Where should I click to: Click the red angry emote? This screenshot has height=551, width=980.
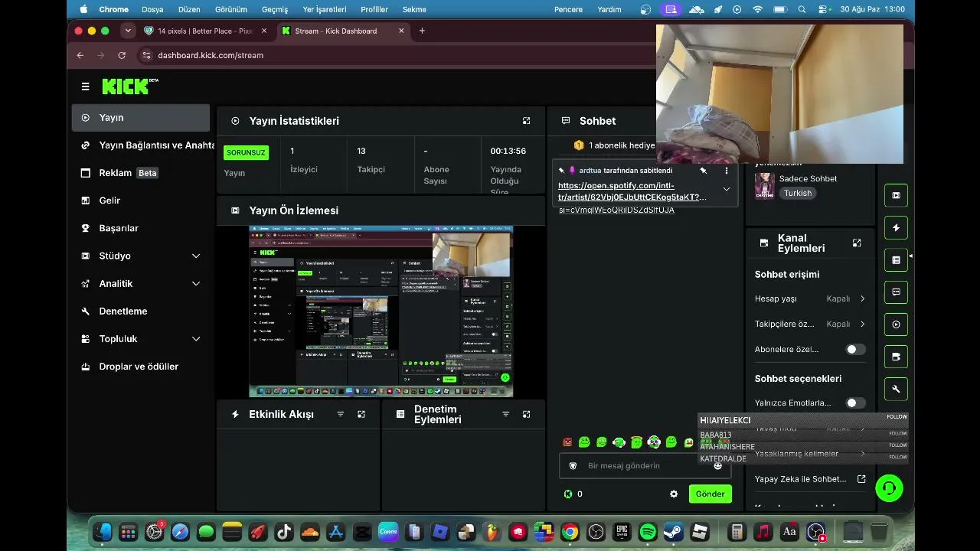[x=567, y=442]
